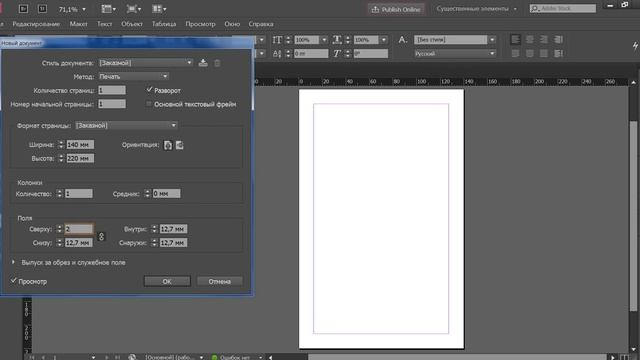
Task: Open Adobe Bridge from the top bar
Action: pos(23,9)
